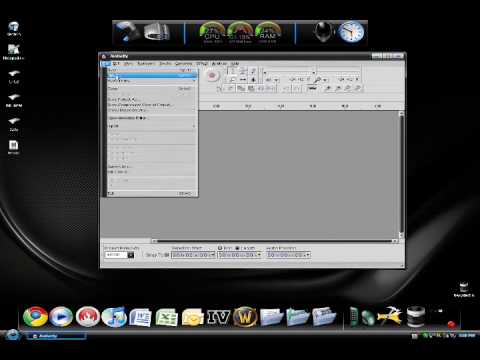Open Audio Position time format dropdown

click(308, 255)
